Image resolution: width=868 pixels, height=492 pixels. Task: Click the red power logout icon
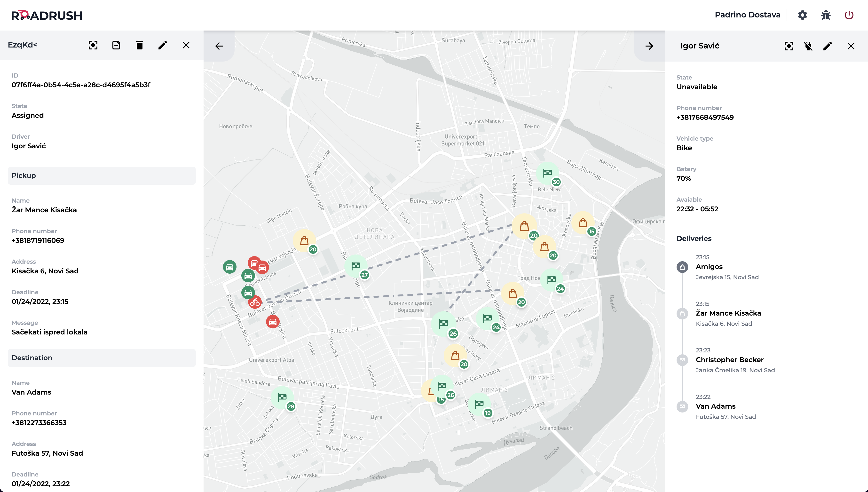click(x=849, y=15)
